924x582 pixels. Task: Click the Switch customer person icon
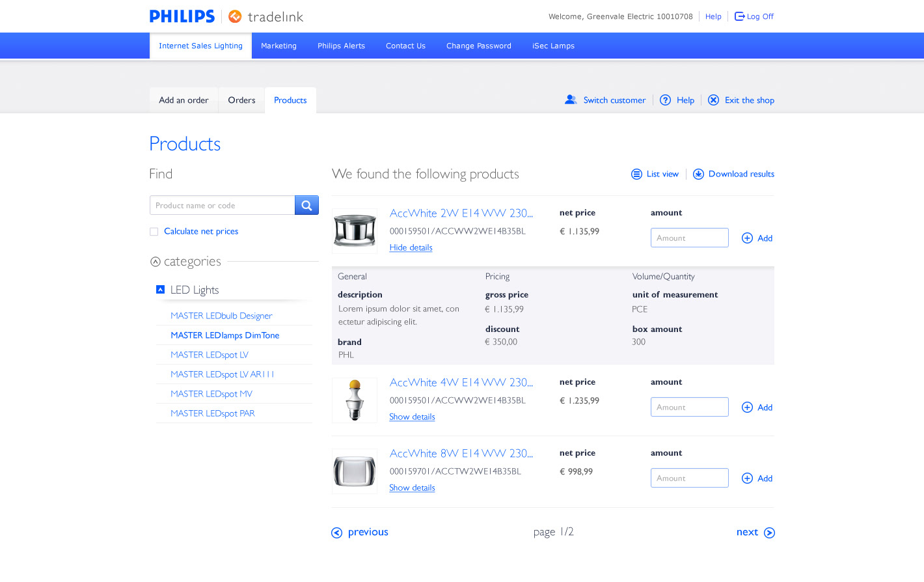(x=571, y=100)
